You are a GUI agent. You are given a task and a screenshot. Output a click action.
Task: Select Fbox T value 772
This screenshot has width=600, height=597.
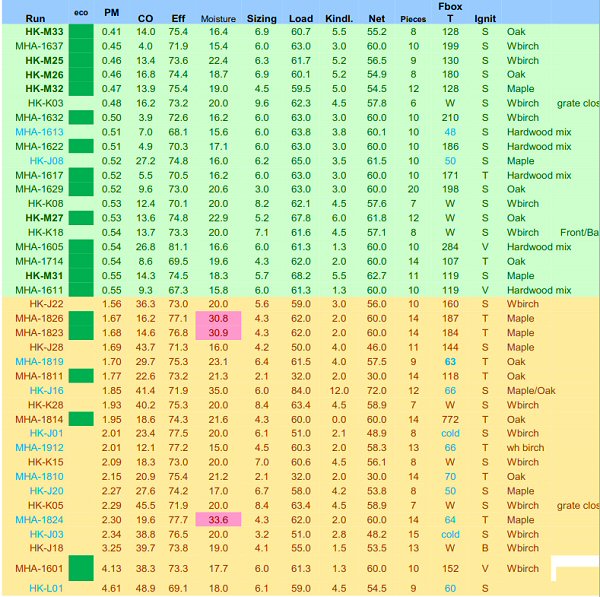coord(450,419)
